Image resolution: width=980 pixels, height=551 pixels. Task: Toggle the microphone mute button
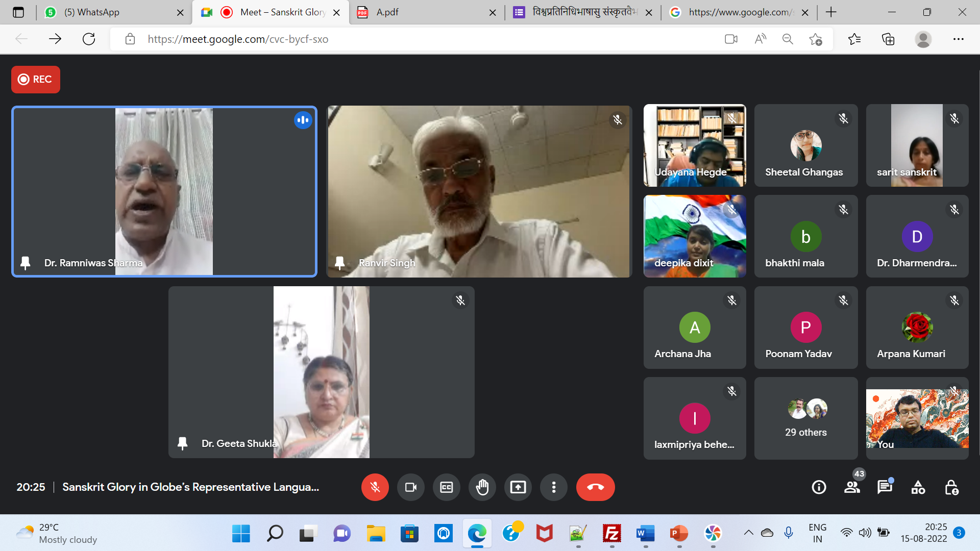pyautogui.click(x=375, y=487)
